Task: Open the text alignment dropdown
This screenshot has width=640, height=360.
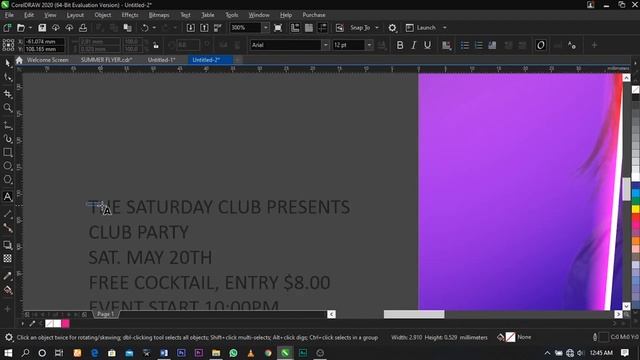Action: point(447,45)
